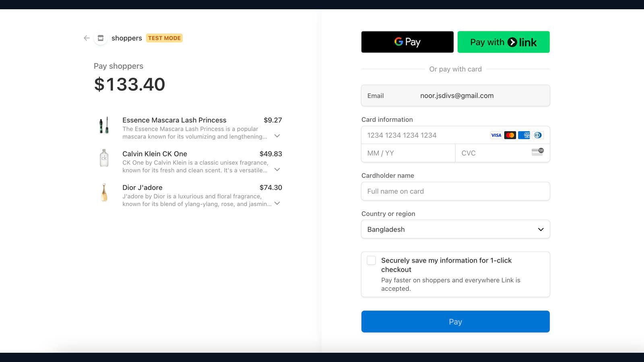Click the Pay shoppers heading
Screen dimensions: 644x362
[x=118, y=66]
